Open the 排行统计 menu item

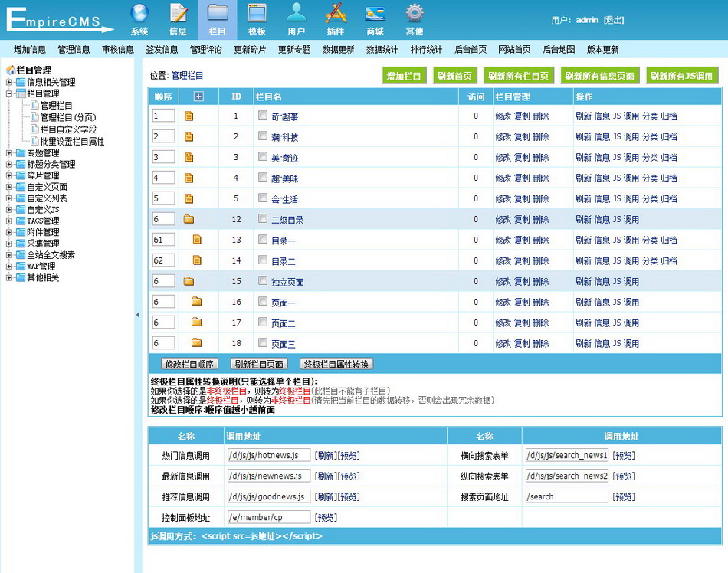click(426, 50)
